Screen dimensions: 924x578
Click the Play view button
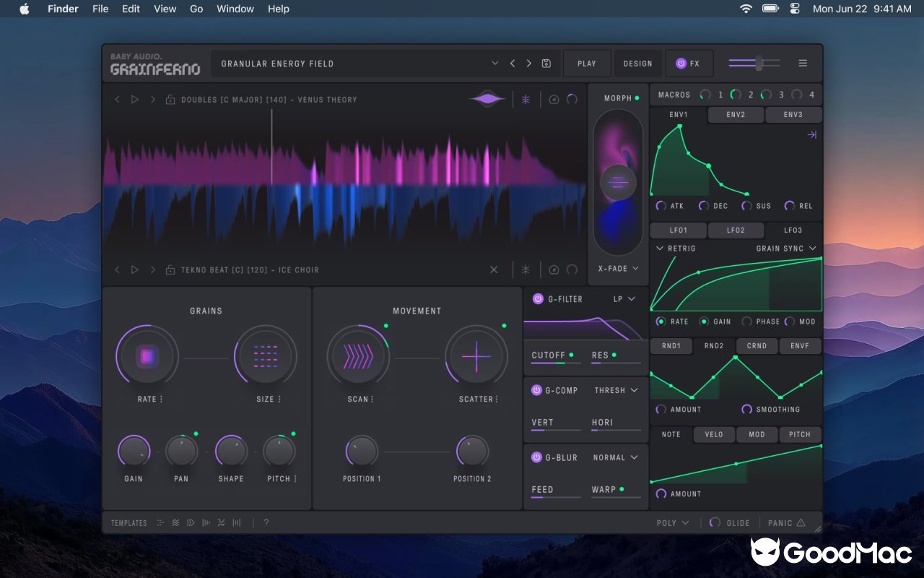point(587,64)
